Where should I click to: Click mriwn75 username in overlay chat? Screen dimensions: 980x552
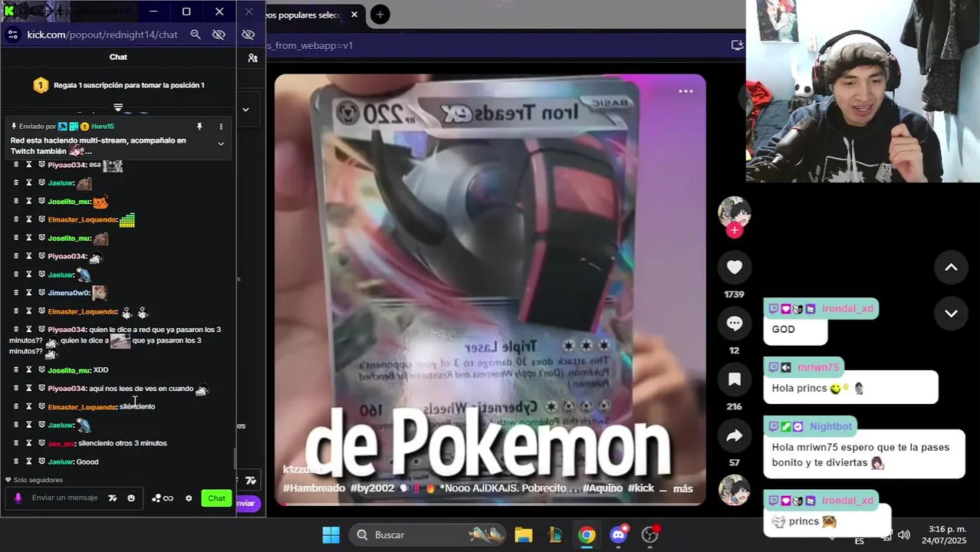pos(818,367)
